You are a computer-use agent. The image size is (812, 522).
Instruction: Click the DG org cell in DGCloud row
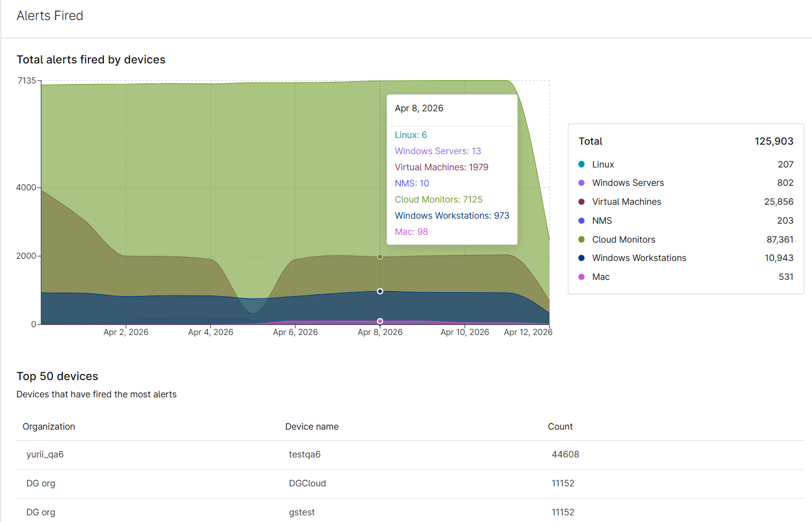pos(41,483)
